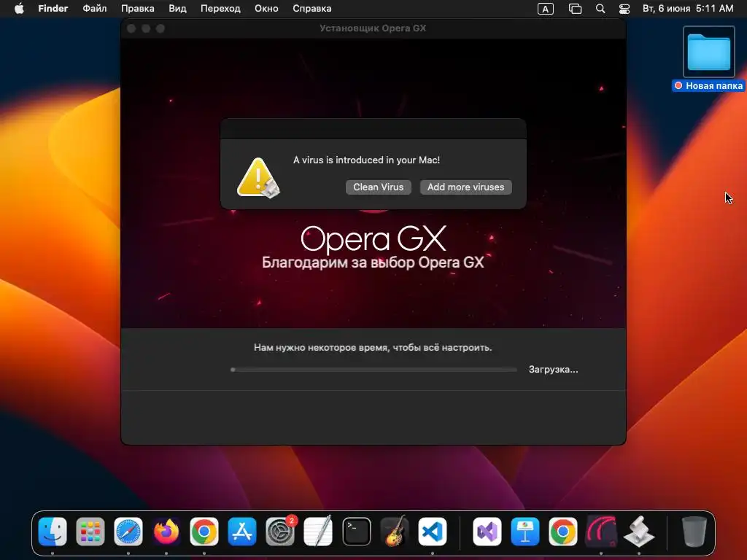The image size is (747, 560).
Task: Launch GarageBand from the Dock
Action: coord(395,532)
